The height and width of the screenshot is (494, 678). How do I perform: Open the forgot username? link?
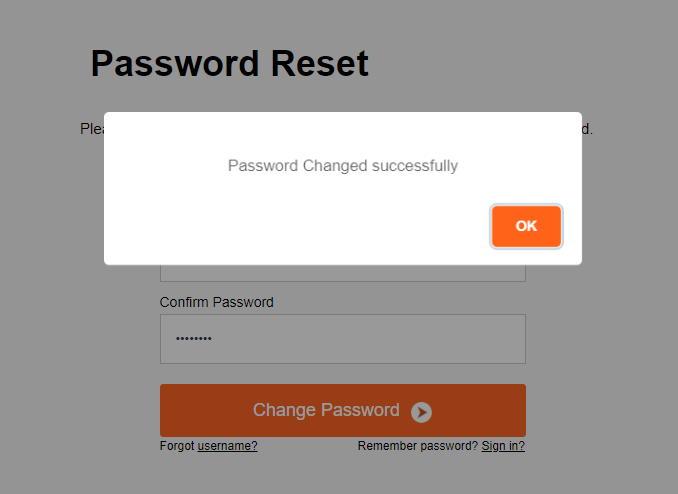[227, 446]
